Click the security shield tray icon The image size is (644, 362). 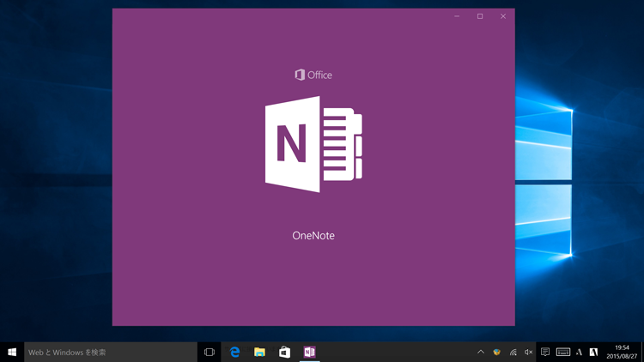pyautogui.click(x=496, y=352)
